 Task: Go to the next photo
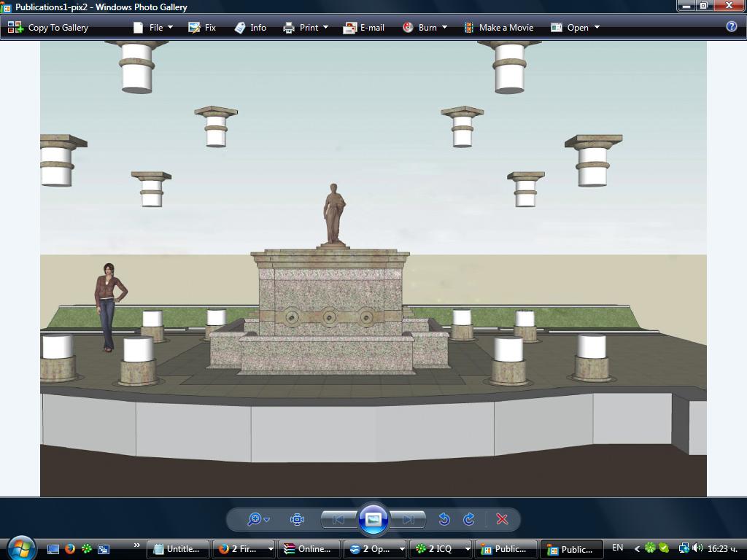[x=409, y=519]
